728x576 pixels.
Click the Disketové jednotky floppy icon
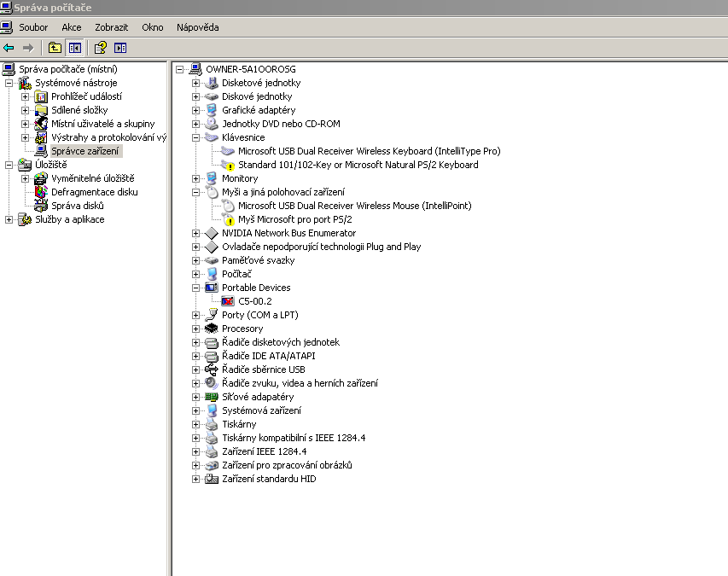(x=212, y=83)
